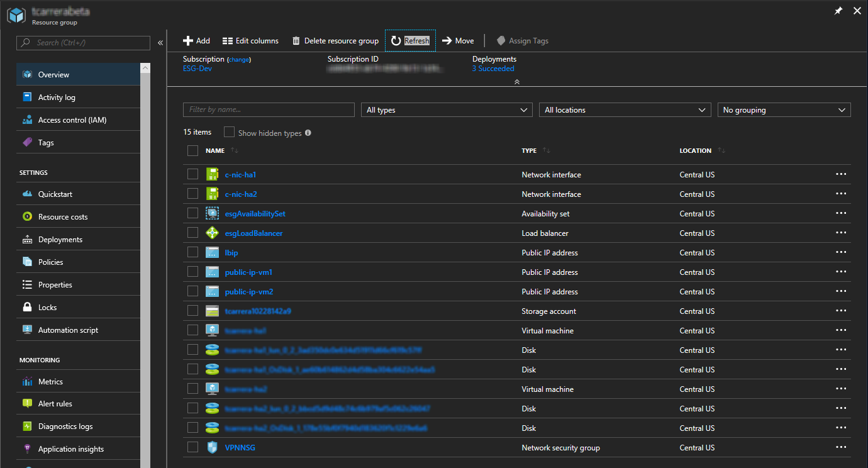868x468 pixels.
Task: Click the Deployments sidebar icon
Action: [27, 240]
